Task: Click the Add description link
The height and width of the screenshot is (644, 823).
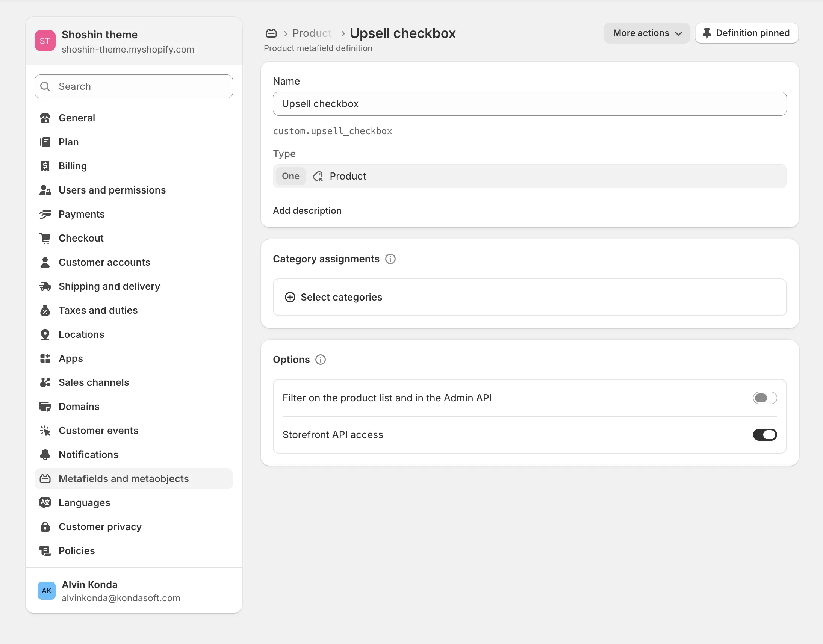Action: coord(307,211)
